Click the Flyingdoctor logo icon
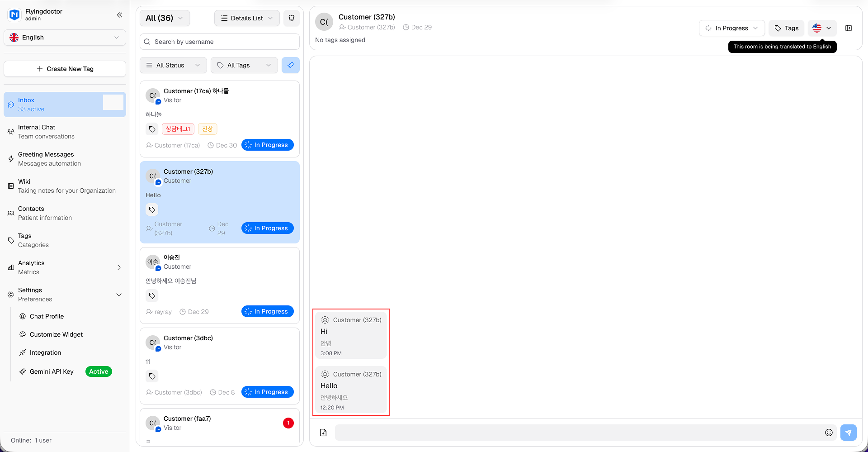This screenshot has height=452, width=868. pyautogui.click(x=14, y=14)
